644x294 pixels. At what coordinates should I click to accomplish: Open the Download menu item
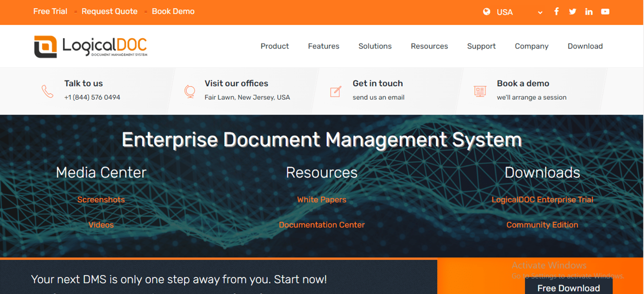pos(585,46)
